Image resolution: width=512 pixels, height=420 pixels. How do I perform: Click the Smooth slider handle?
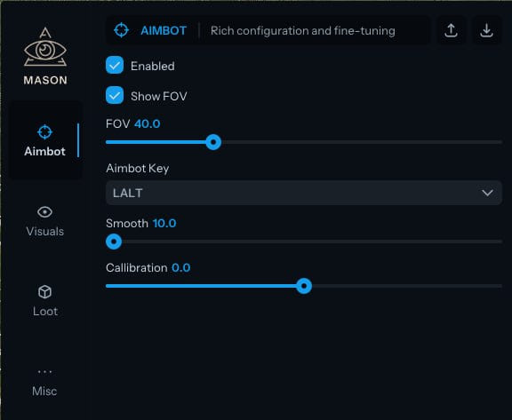click(114, 242)
